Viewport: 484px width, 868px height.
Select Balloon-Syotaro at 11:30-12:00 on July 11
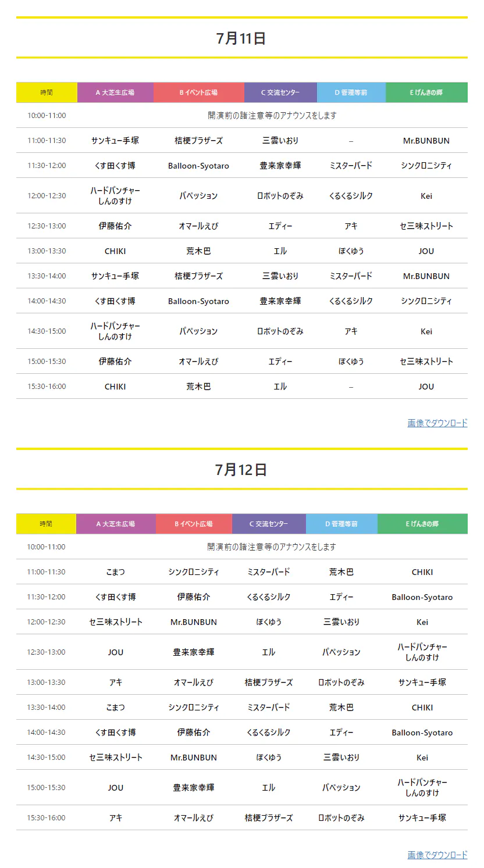[x=198, y=166]
